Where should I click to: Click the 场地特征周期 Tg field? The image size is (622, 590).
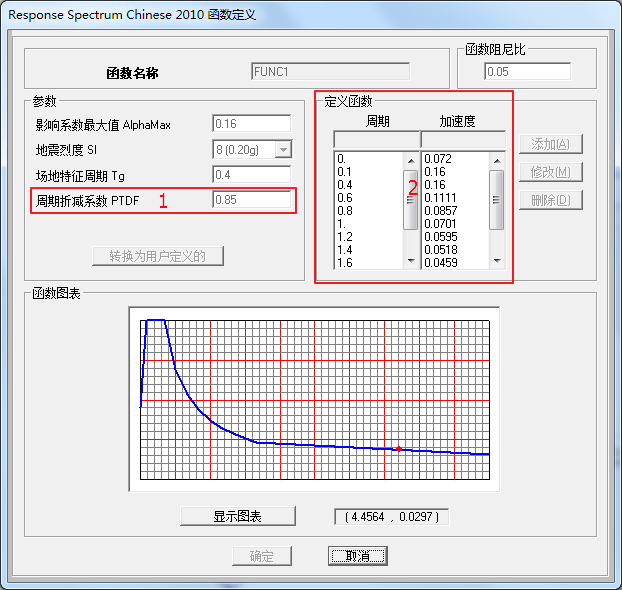pyautogui.click(x=251, y=175)
